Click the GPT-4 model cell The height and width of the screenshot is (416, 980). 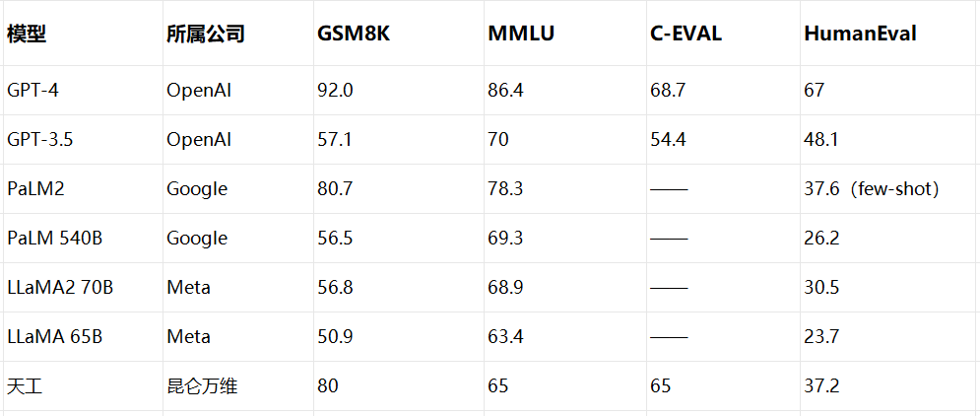click(x=34, y=91)
